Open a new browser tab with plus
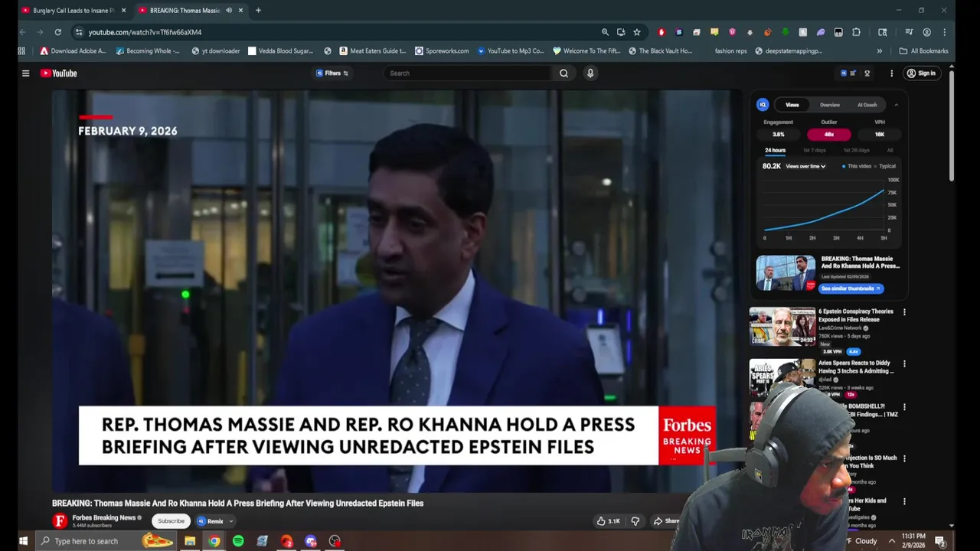 click(x=258, y=11)
